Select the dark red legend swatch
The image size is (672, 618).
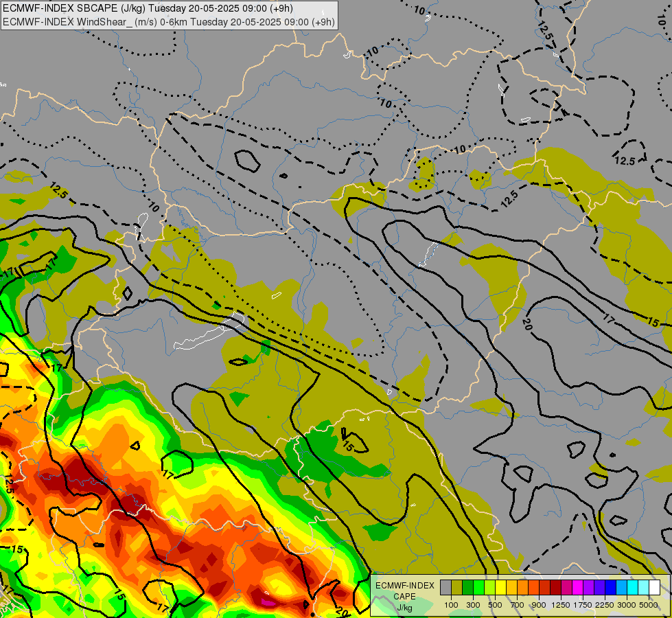pos(556,587)
